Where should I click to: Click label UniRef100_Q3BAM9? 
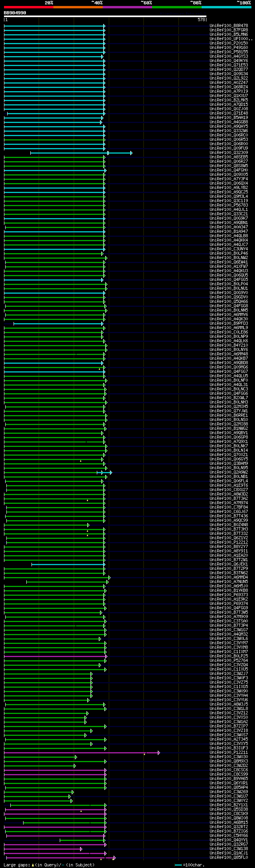click(229, 463)
